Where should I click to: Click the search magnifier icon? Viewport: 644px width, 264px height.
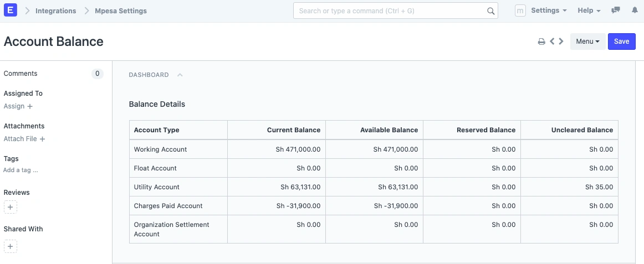[490, 11]
